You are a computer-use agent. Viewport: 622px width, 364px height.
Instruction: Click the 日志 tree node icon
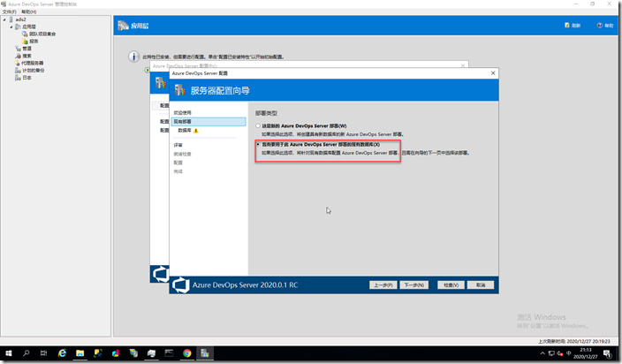[18, 78]
